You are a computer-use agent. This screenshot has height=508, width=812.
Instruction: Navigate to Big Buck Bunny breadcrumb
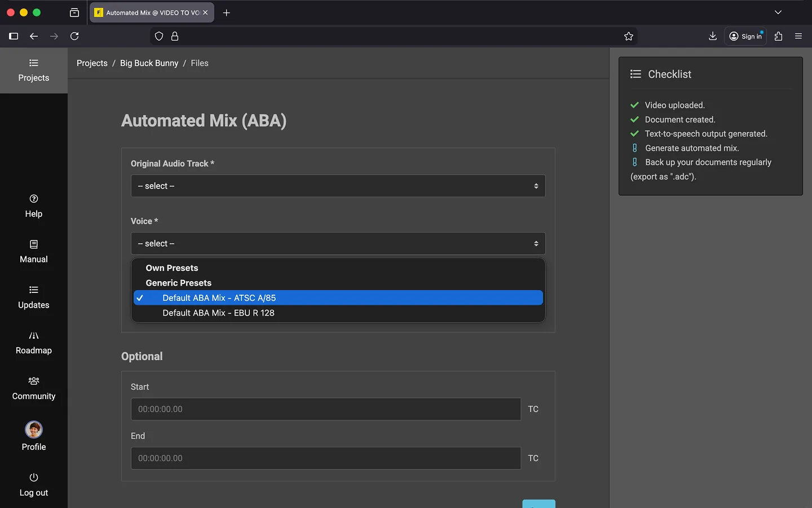[149, 63]
